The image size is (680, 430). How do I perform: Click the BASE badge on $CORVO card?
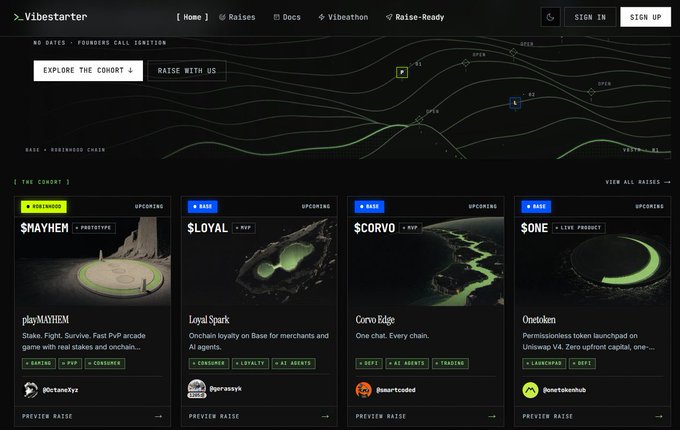coord(369,207)
